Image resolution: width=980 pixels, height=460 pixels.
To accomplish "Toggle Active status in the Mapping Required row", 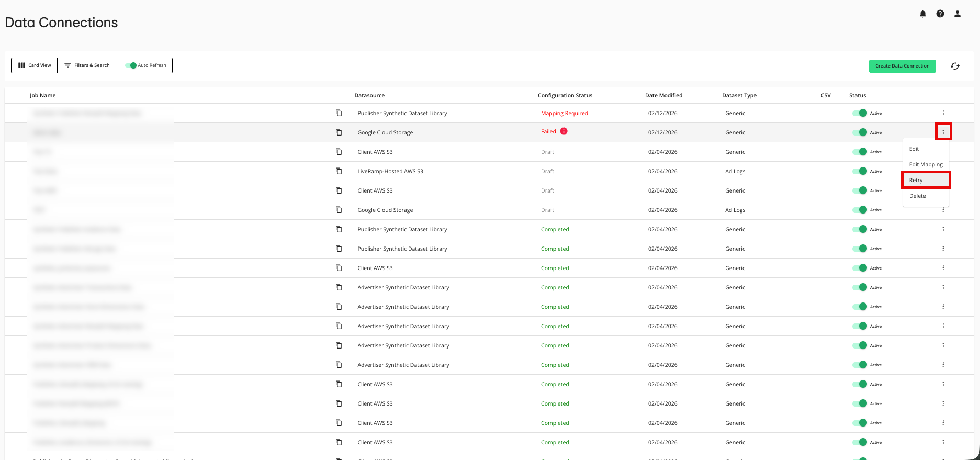I will coord(860,113).
